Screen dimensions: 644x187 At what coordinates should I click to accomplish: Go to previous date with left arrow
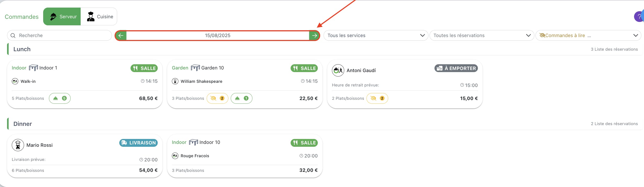click(x=121, y=36)
